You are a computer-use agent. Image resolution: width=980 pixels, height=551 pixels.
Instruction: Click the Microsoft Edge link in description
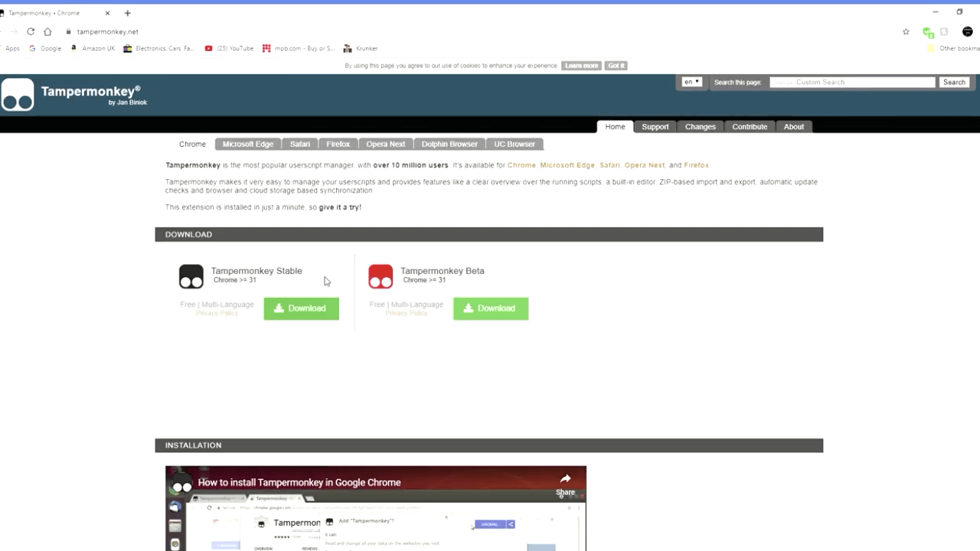pos(567,165)
